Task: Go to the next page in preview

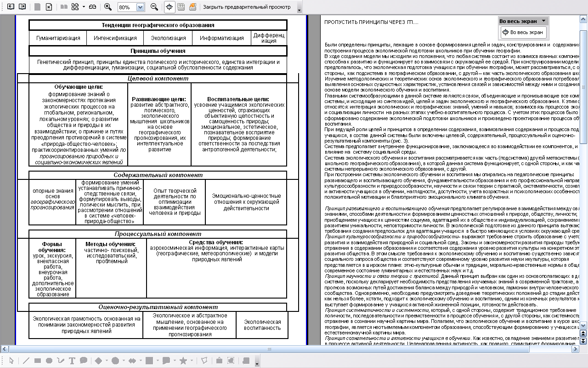Action: [x=22, y=7]
